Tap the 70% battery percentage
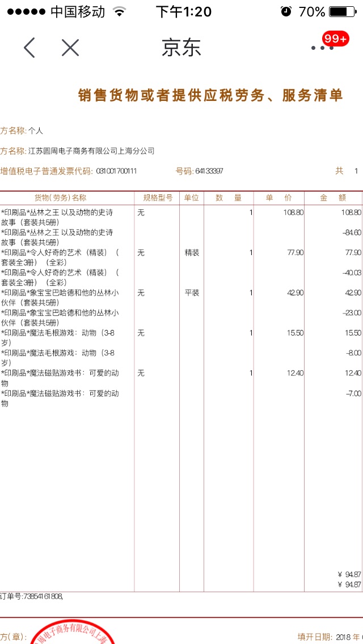Viewport: 363px width, 644px height. [312, 11]
